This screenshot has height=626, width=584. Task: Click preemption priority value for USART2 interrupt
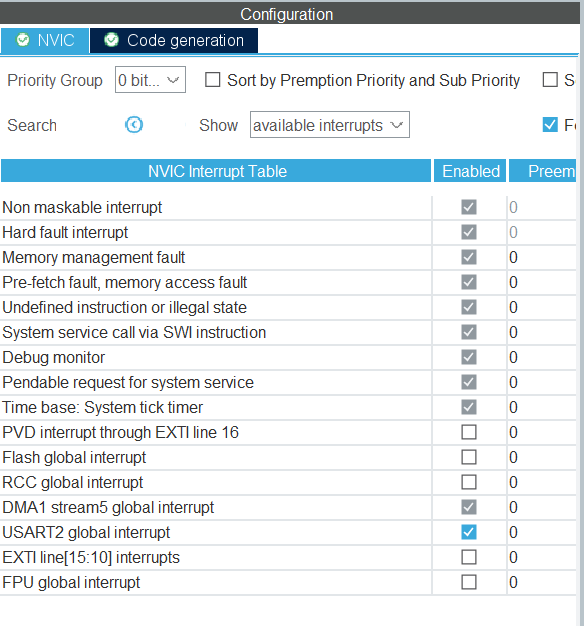point(513,532)
